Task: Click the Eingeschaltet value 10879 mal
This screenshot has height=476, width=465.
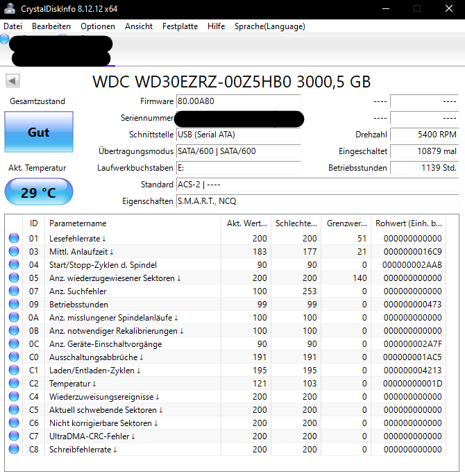Action: 424,151
